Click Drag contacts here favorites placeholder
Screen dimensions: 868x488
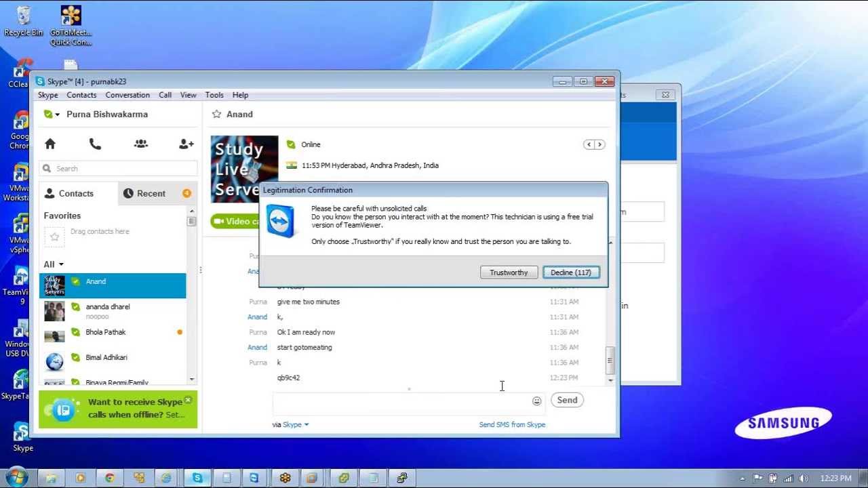(100, 231)
